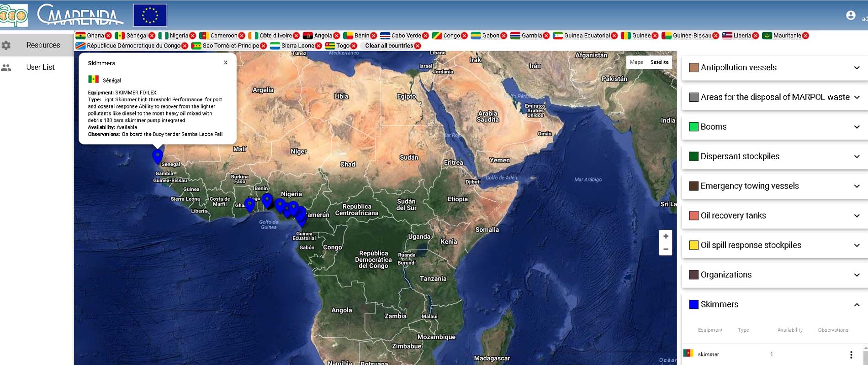The image size is (868, 365).
Task: Remove the Nigeria filter chip
Action: pyautogui.click(x=192, y=36)
